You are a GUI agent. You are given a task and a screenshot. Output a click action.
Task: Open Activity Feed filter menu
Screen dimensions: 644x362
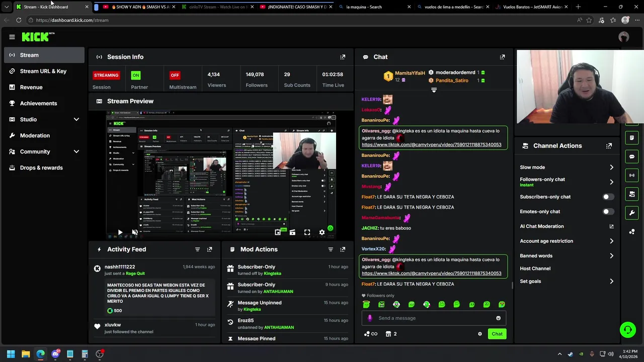(197, 249)
